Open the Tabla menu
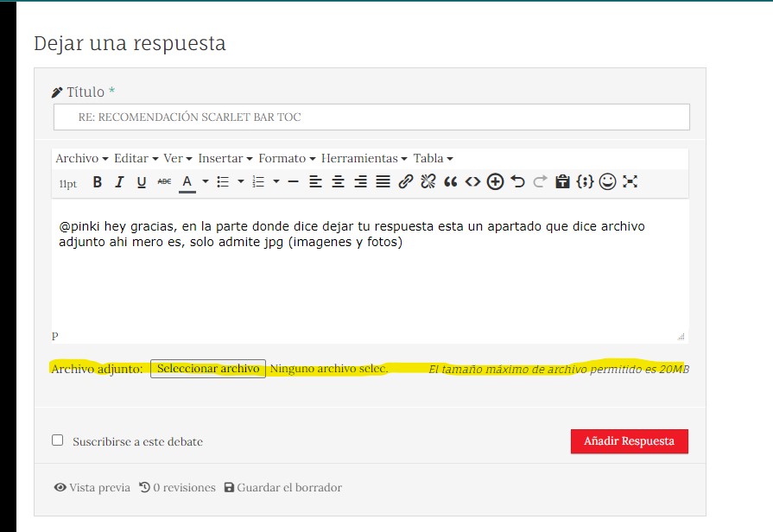 point(433,158)
